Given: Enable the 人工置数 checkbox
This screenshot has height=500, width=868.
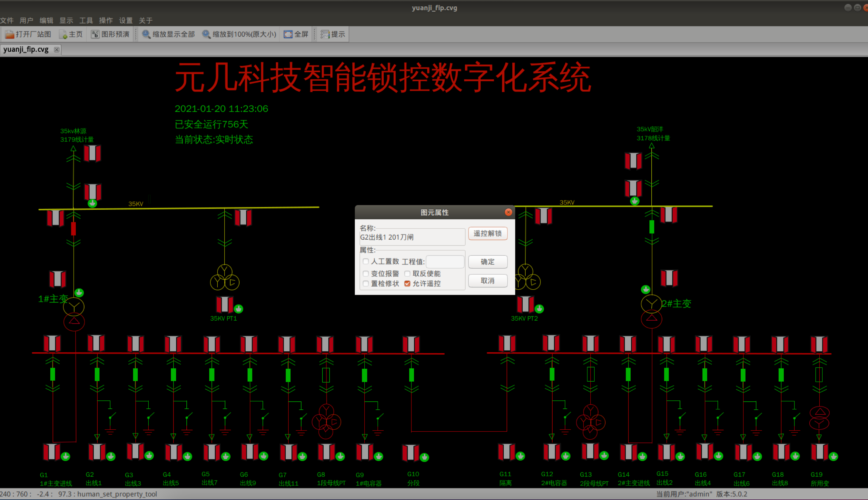Looking at the screenshot, I should [366, 261].
